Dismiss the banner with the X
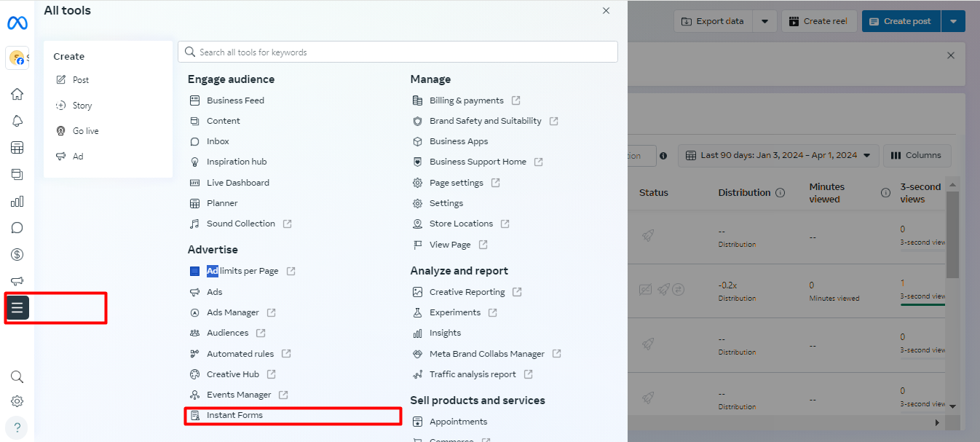The width and height of the screenshot is (980, 442). tap(950, 55)
